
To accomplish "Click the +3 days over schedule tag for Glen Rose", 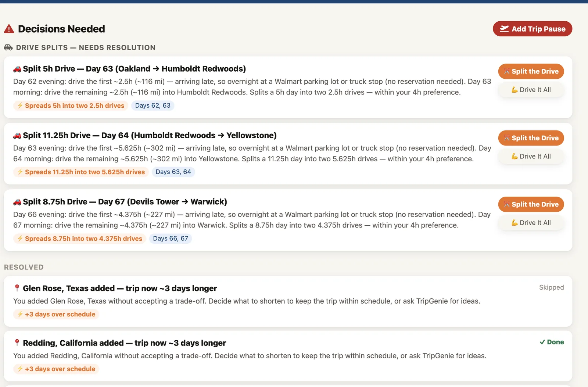I will coord(56,314).
